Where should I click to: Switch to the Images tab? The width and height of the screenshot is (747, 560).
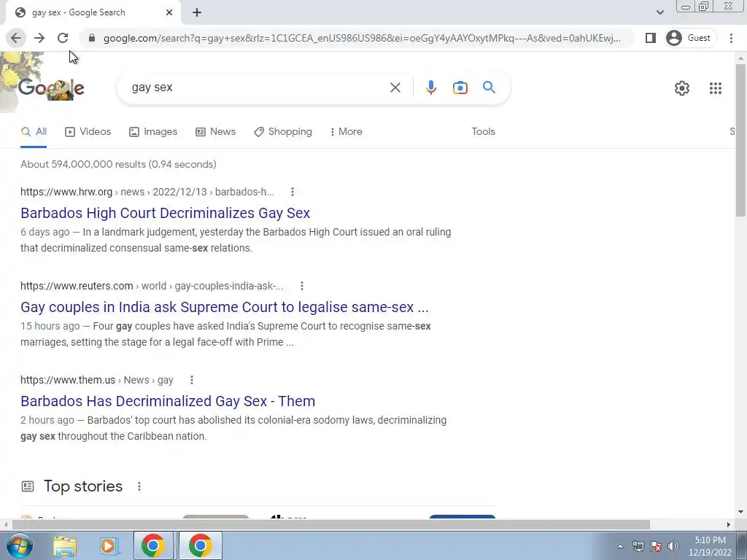point(153,132)
